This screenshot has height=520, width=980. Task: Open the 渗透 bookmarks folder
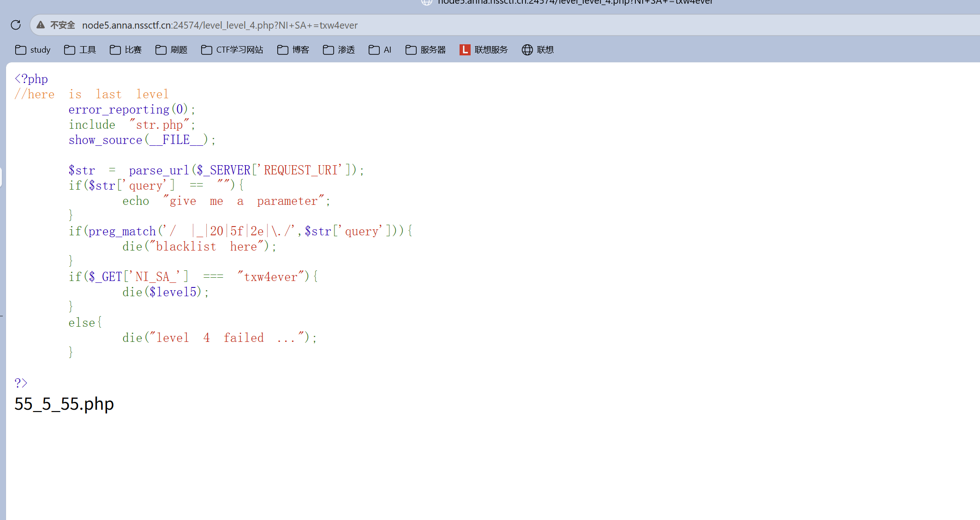click(x=339, y=50)
